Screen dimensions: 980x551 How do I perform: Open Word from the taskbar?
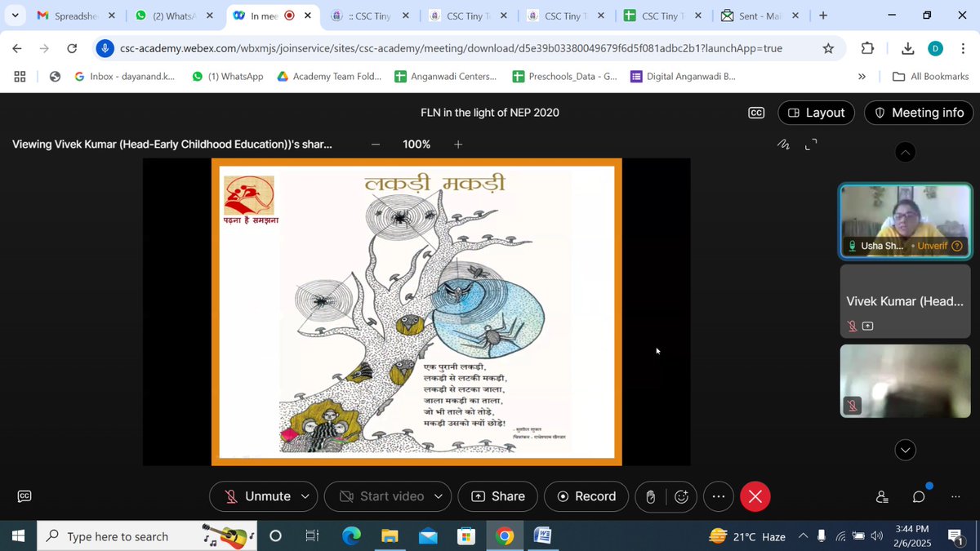pos(542,536)
